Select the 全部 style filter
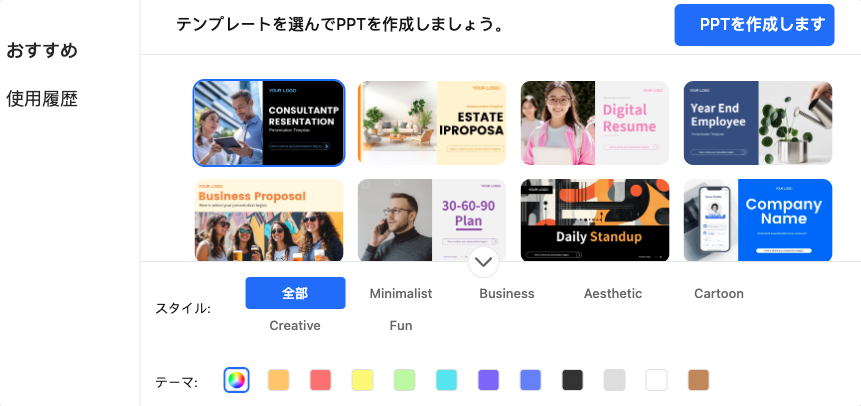Viewport: 861px width, 406px height. (x=295, y=293)
